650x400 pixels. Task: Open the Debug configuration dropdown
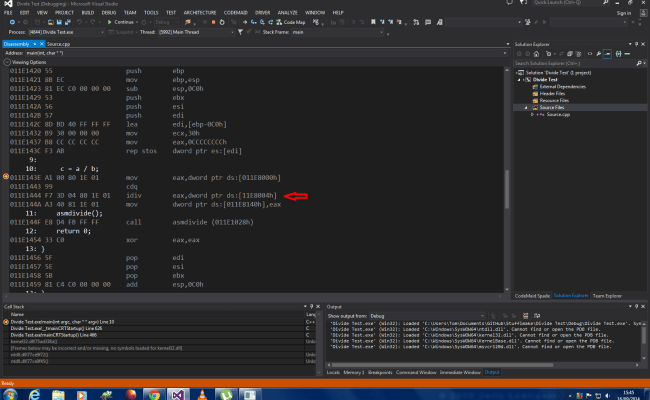[166, 22]
